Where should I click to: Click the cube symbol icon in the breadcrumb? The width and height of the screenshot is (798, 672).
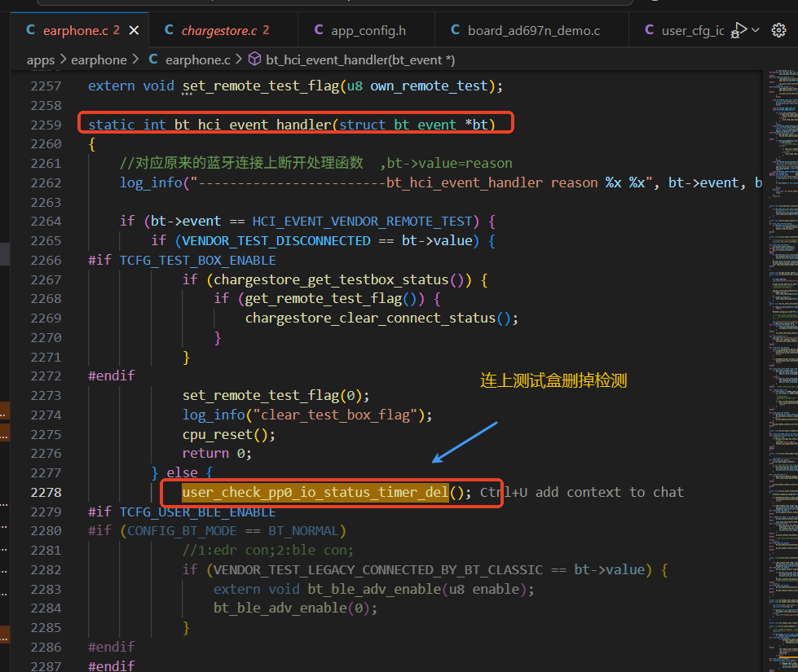(x=254, y=59)
